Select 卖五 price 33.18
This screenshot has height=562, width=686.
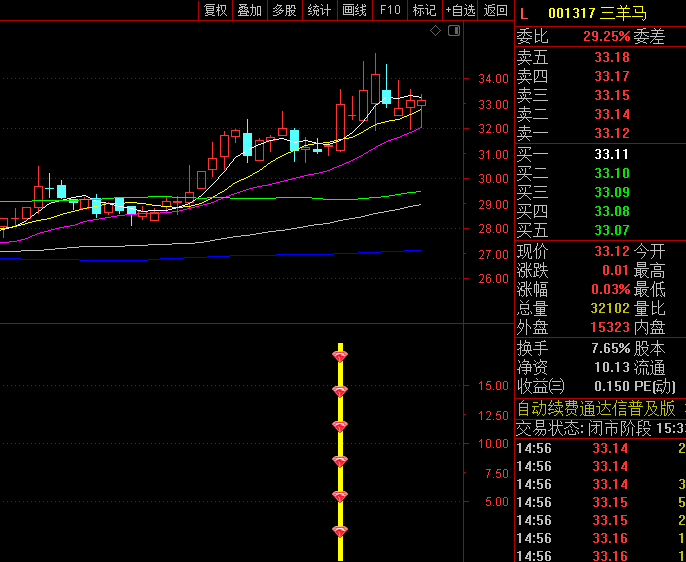612,57
